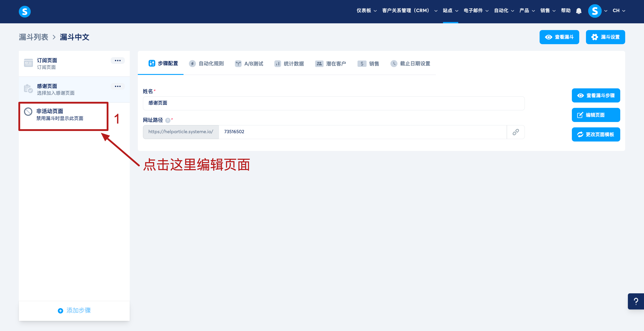The width and height of the screenshot is (644, 331).
Task: Click the copy link icon beside URL path
Action: pos(516,132)
